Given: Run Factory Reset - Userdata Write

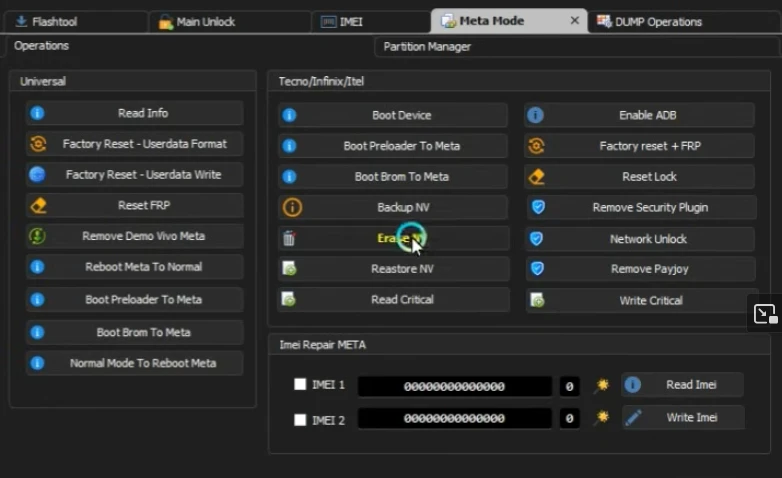Looking at the screenshot, I should (x=135, y=175).
